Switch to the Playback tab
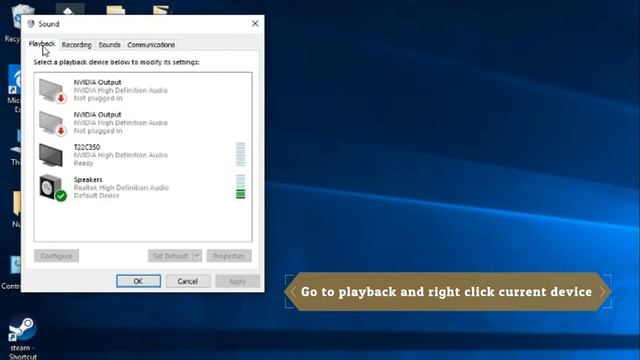This screenshot has width=640, height=360. tap(42, 44)
